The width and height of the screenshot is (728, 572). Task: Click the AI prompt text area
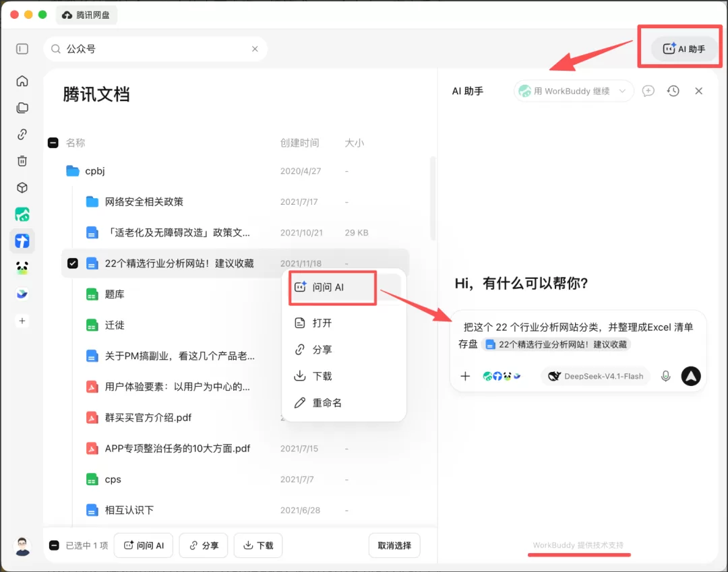pyautogui.click(x=578, y=336)
